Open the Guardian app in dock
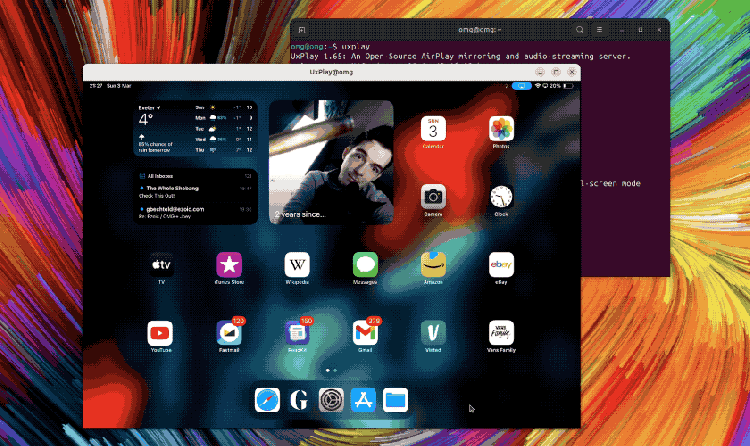The width and height of the screenshot is (750, 446). pos(299,400)
